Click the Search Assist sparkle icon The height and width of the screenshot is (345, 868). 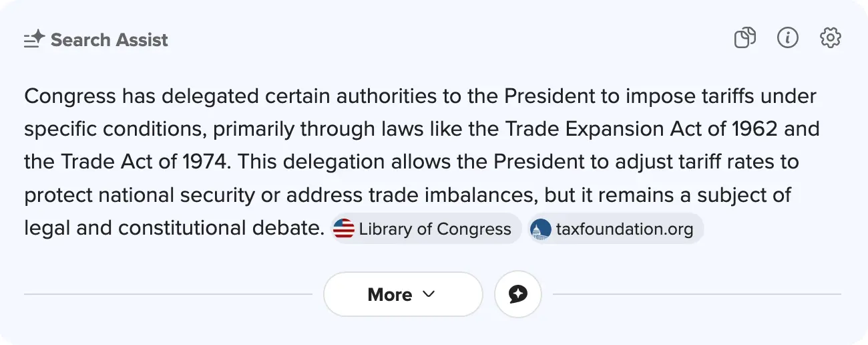pos(34,39)
